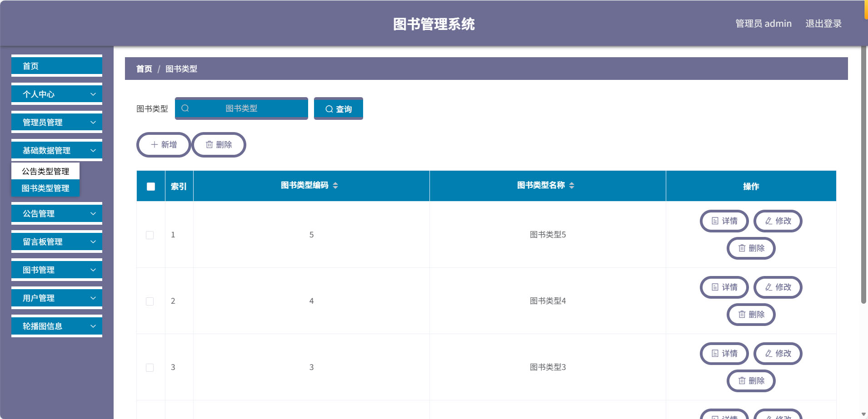The image size is (868, 419).
Task: Toggle the select-all checkbox in table header
Action: click(151, 187)
